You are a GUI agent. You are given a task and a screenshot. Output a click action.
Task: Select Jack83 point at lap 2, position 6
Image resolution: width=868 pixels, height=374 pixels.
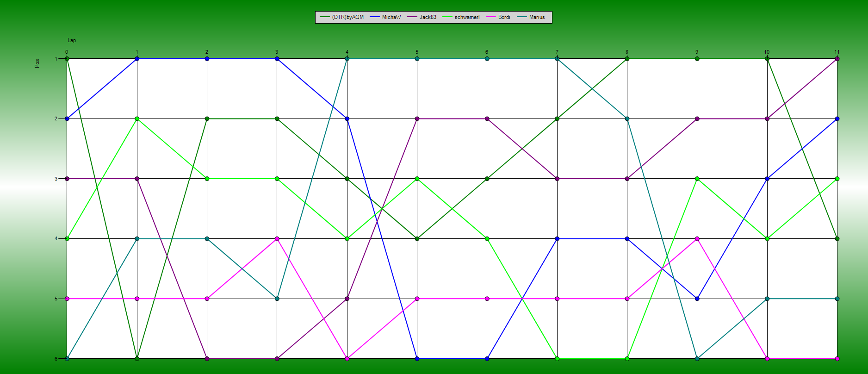point(207,359)
